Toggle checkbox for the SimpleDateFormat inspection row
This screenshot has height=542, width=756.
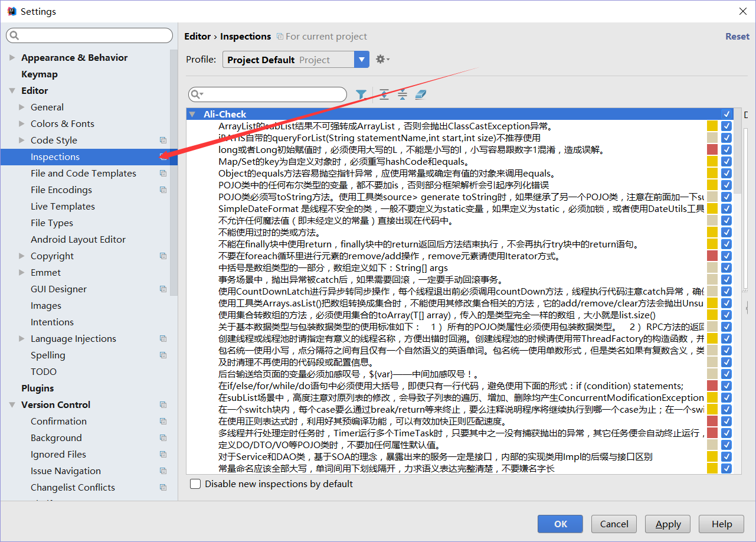(x=726, y=209)
